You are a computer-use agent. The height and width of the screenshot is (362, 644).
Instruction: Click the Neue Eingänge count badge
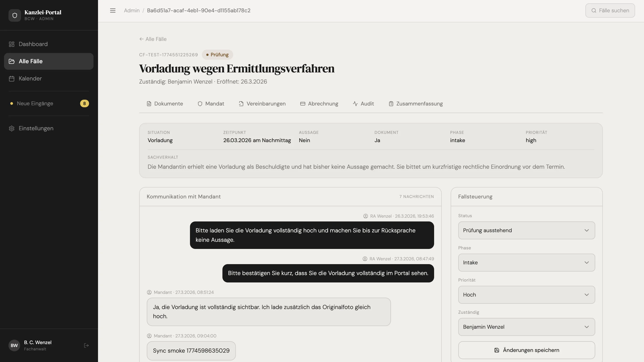85,103
